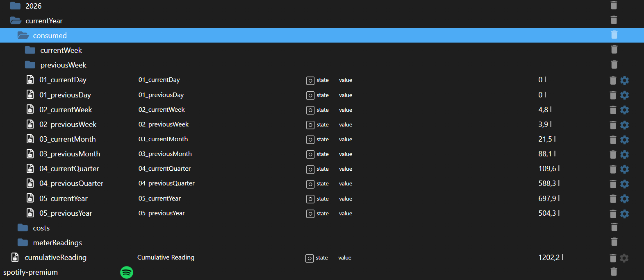Delete the 04_previousQuarter state
Image resolution: width=644 pixels, height=280 pixels.
click(x=613, y=184)
